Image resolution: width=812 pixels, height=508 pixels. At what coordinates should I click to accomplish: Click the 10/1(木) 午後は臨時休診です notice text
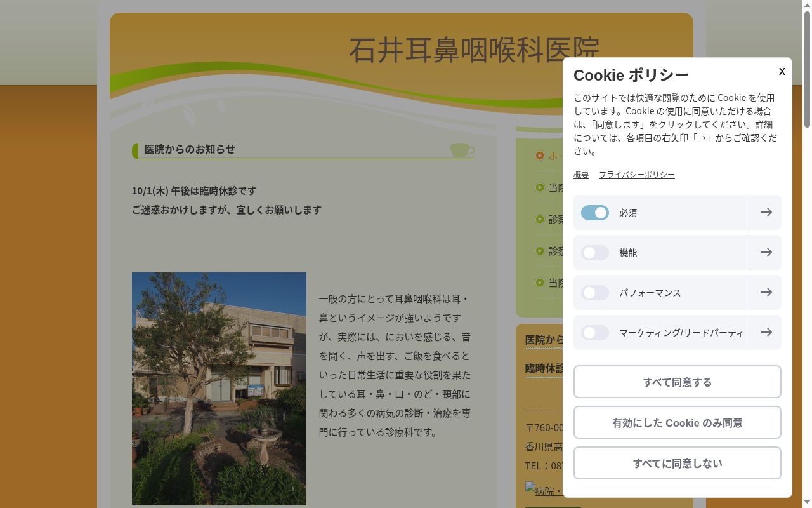tap(194, 190)
